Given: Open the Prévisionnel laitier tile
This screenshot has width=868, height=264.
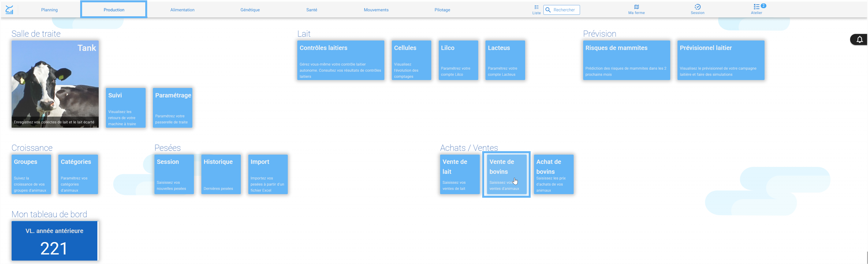Looking at the screenshot, I should [x=721, y=60].
